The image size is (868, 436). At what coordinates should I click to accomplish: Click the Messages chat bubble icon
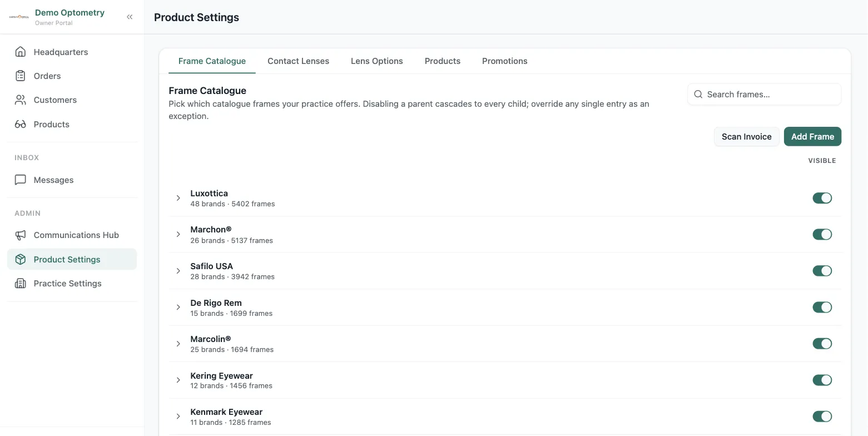[21, 180]
